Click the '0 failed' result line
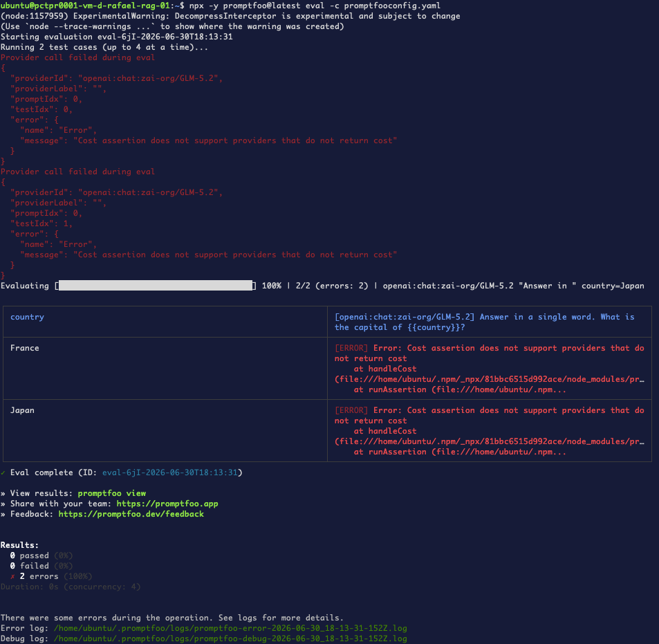The image size is (659, 644). [x=41, y=566]
